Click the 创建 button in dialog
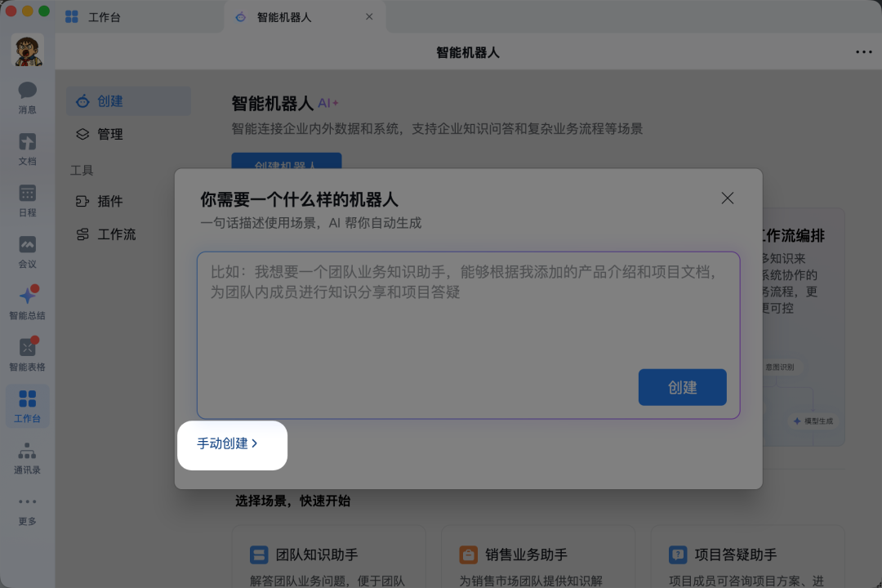This screenshot has height=588, width=882. 682,387
